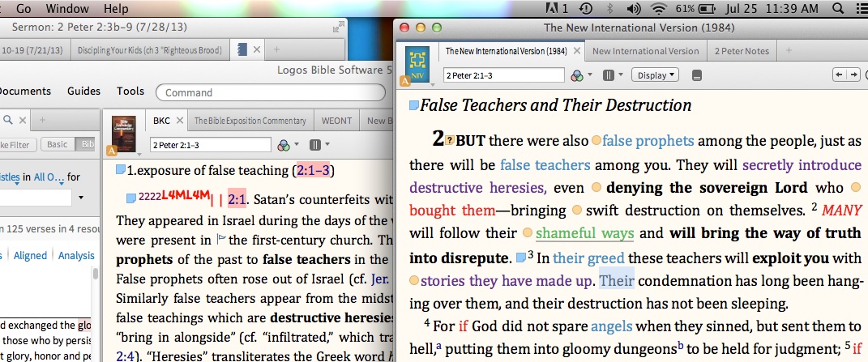Click the 'false teachers' link in NIV
The height and width of the screenshot is (362, 868).
tap(545, 165)
